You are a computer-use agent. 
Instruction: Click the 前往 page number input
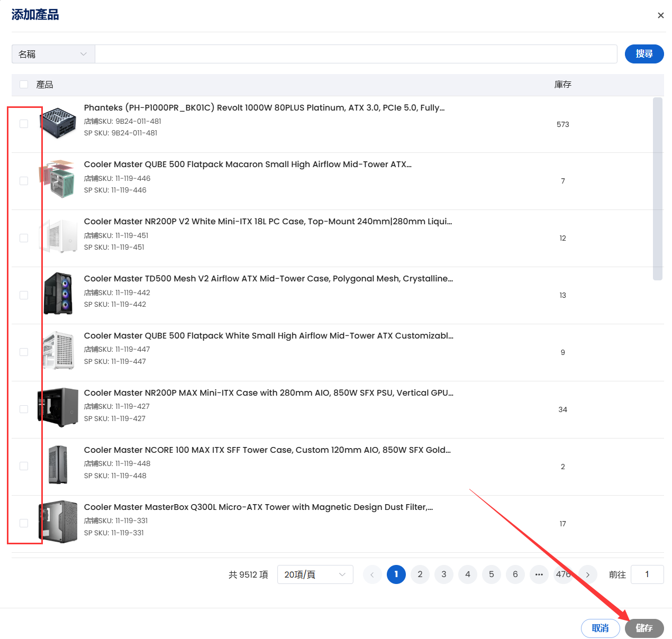coord(647,574)
